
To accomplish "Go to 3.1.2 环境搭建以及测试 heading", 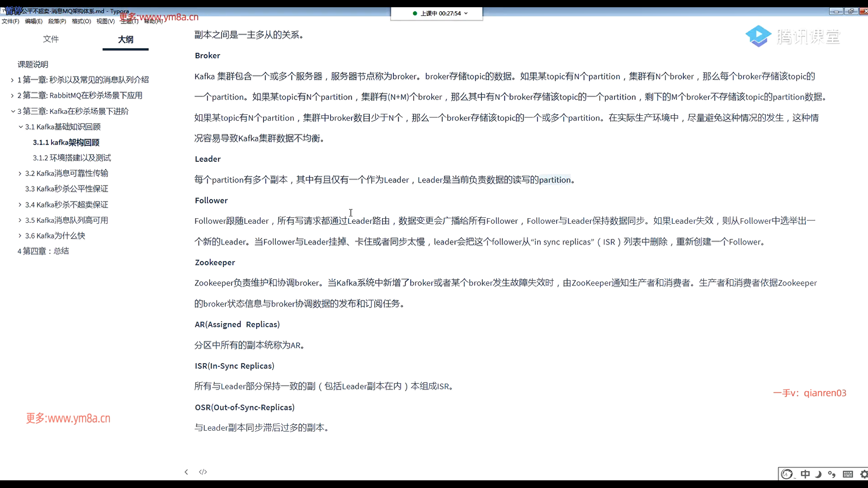I will [72, 158].
